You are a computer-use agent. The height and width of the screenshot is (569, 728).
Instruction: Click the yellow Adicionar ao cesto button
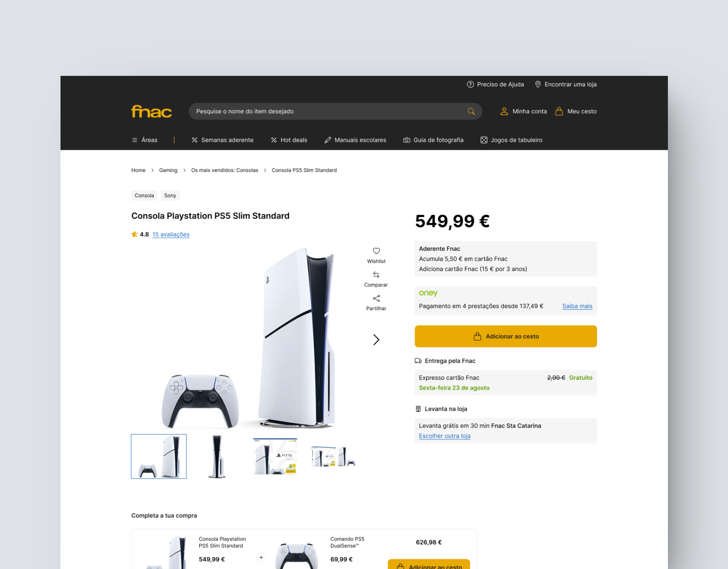[x=506, y=336]
